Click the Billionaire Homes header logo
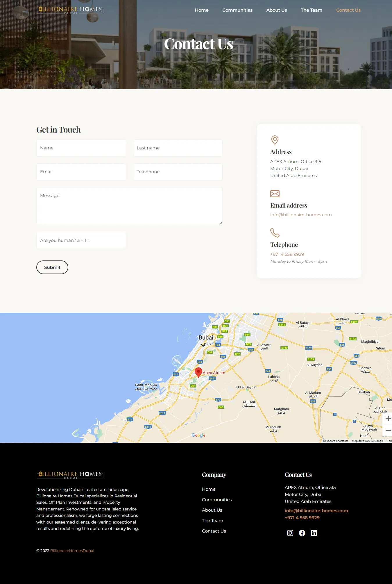This screenshot has height=584, width=392. tap(70, 10)
